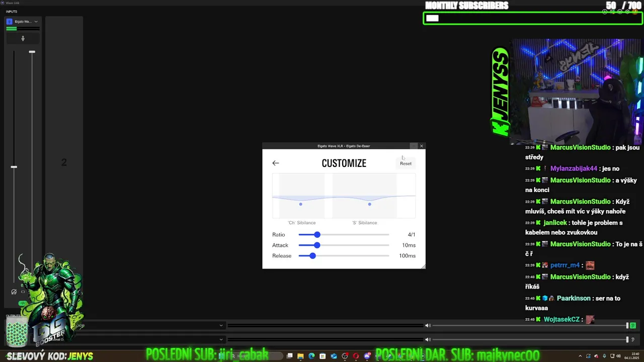
Task: Toggle the link icon beside the headphone icon
Action: click(23, 292)
